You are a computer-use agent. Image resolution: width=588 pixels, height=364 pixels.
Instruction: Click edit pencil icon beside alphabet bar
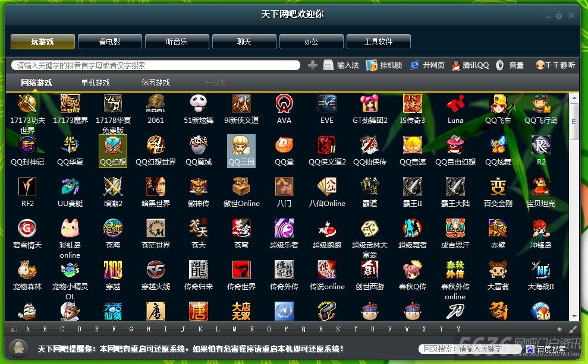[573, 330]
